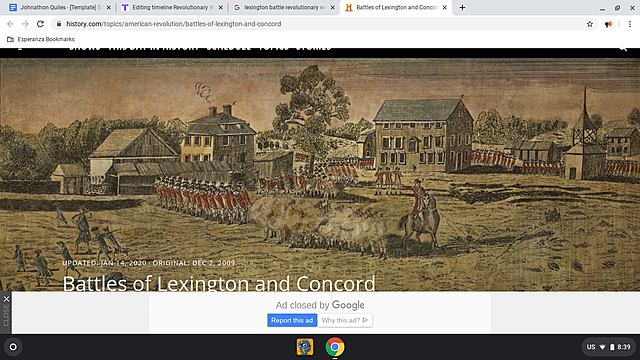The height and width of the screenshot is (360, 640).
Task: Click Why this ad? button
Action: 345,320
